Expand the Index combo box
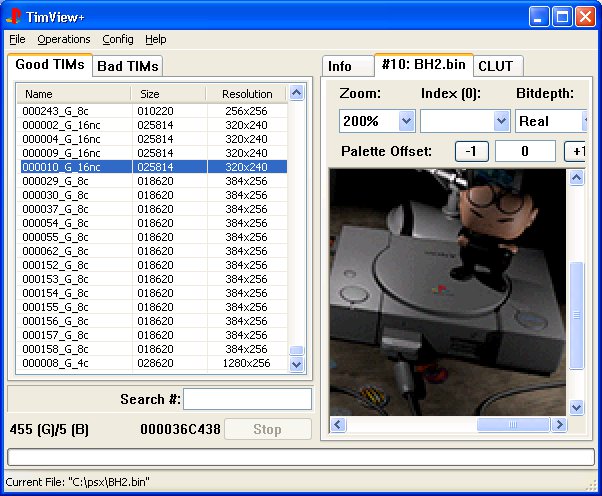The width and height of the screenshot is (602, 496). pos(501,121)
